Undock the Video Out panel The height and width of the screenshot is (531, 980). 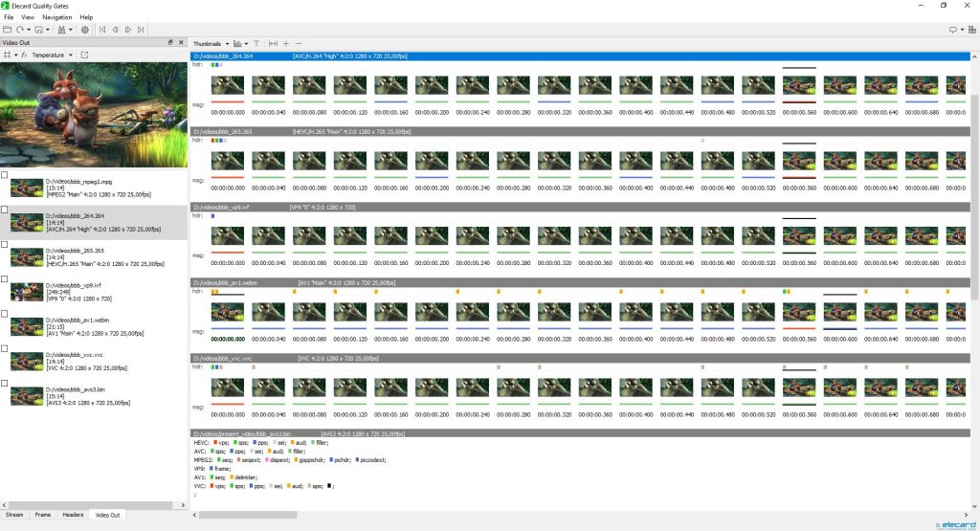point(170,42)
